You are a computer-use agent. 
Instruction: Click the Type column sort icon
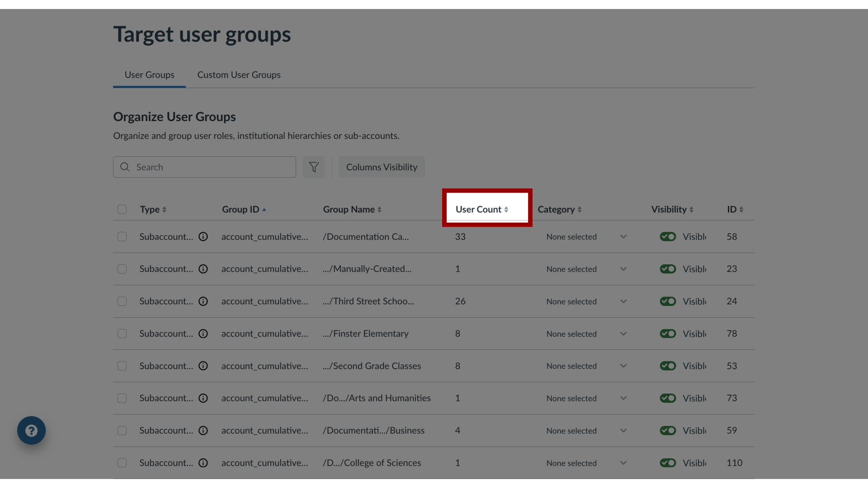(165, 210)
